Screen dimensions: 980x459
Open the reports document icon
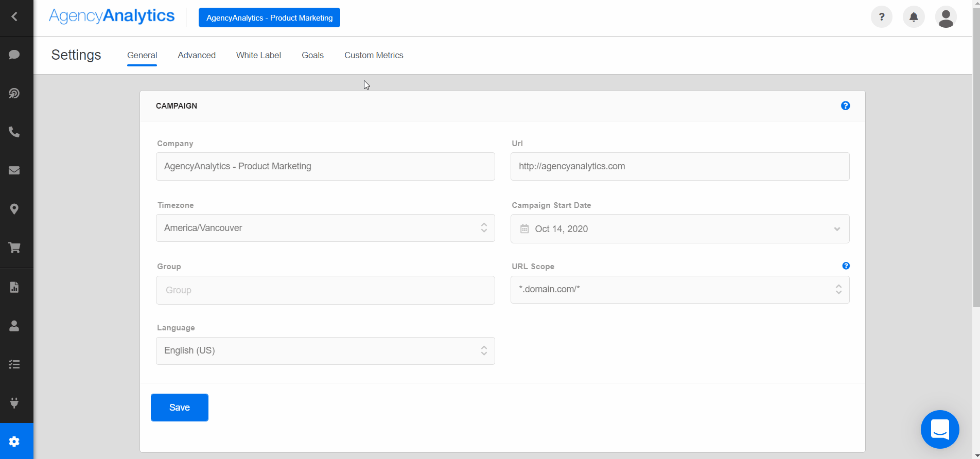(x=14, y=287)
